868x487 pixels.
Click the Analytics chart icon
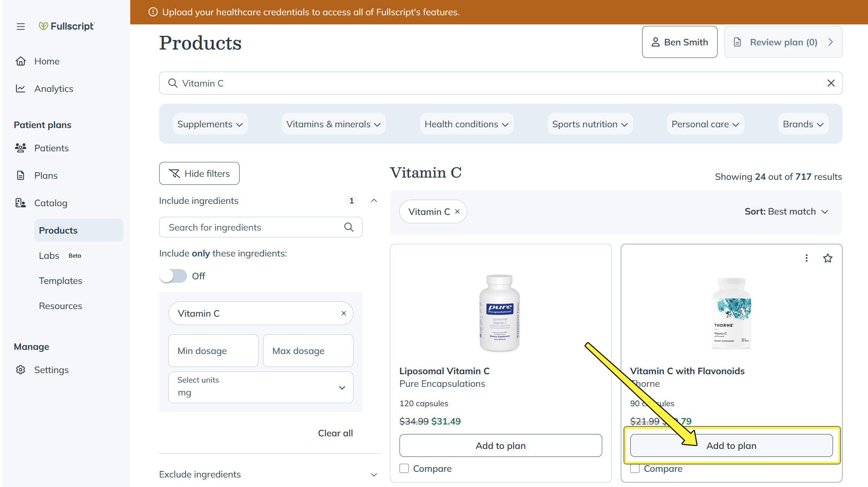pos(21,89)
